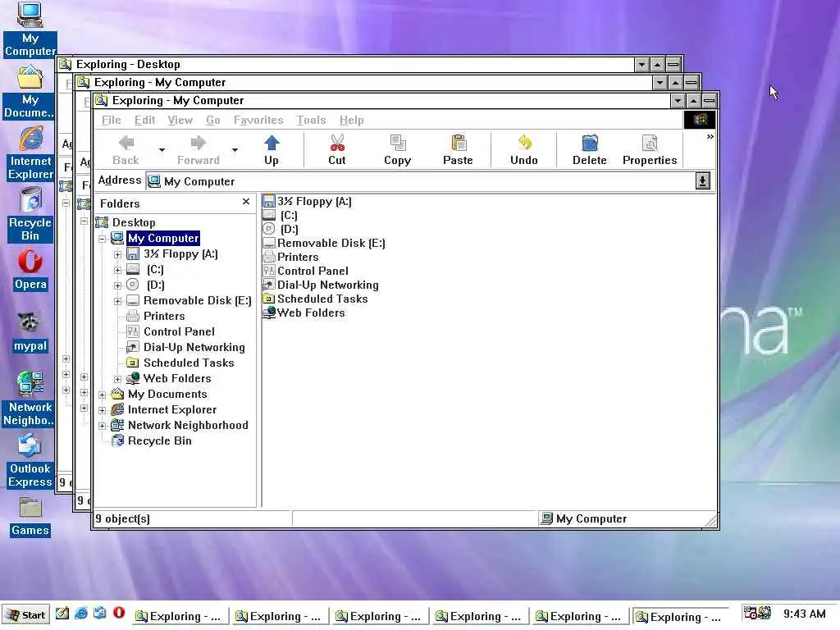Select the Opera desktop icon
Screen dimensions: 840x630
tap(30, 271)
